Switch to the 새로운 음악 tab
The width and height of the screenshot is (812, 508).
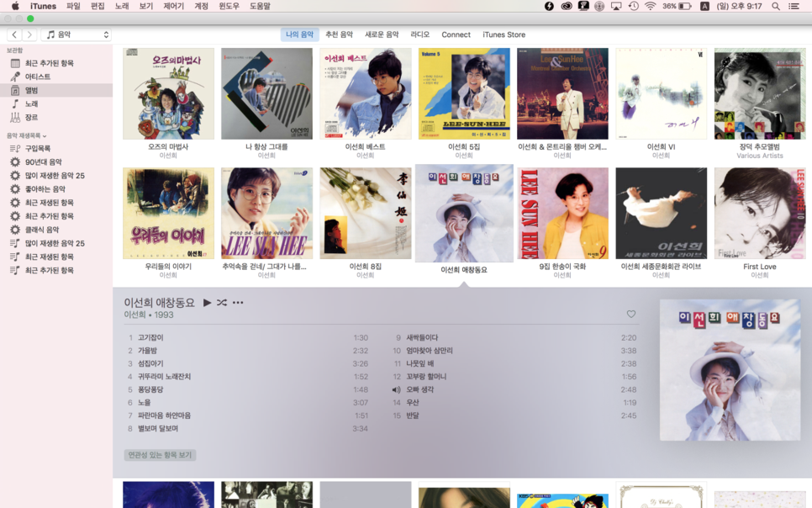point(382,34)
